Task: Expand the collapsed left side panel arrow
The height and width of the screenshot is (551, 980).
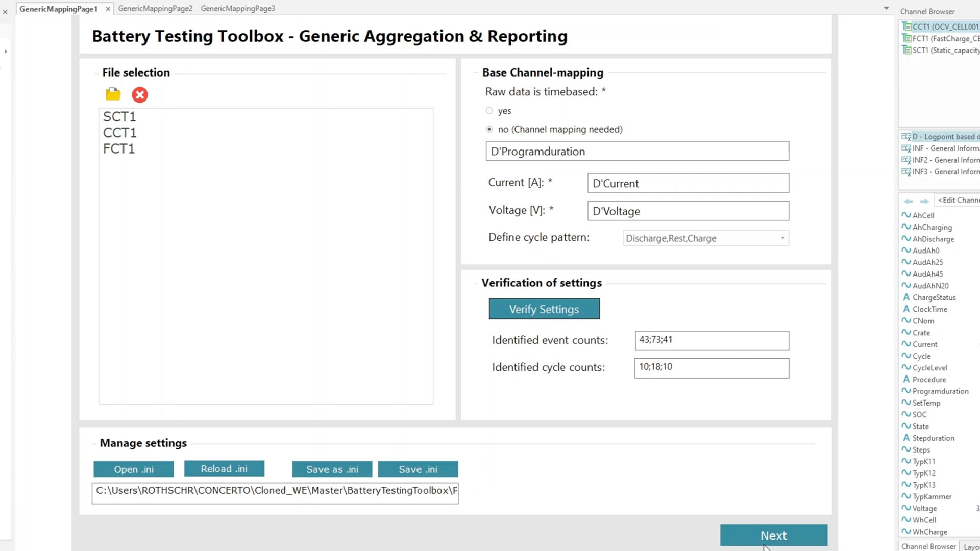Action: pos(6,51)
